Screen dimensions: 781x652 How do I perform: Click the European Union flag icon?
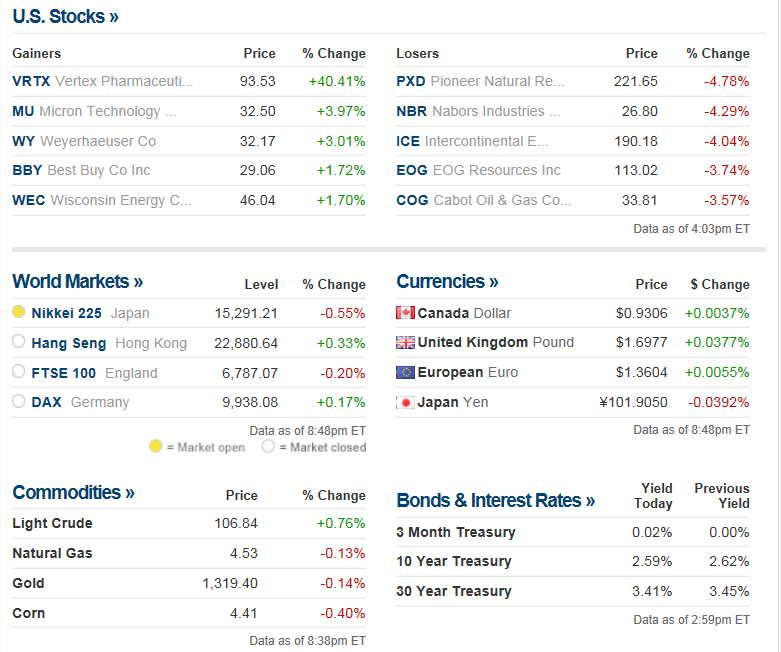pos(405,373)
